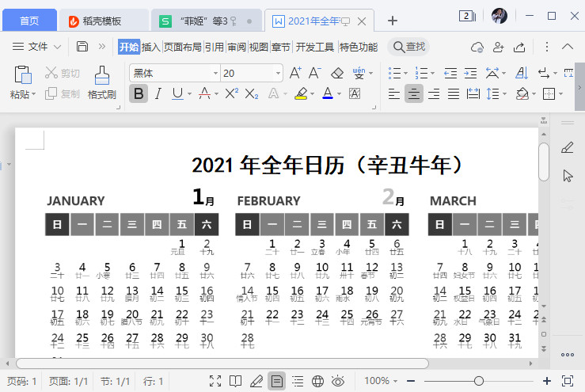Apply the font color blue A swatch

328,93
